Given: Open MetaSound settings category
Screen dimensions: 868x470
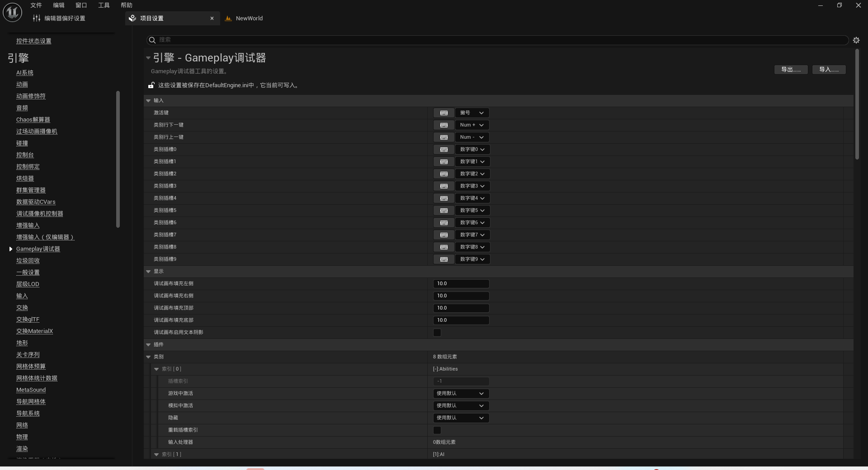Looking at the screenshot, I should [x=31, y=390].
